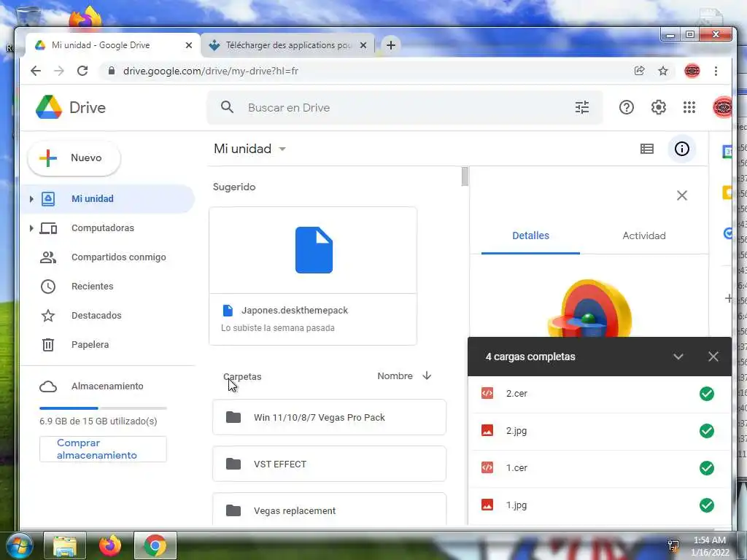Click the green check next to 2.cer
The image size is (747, 560).
pyautogui.click(x=706, y=394)
